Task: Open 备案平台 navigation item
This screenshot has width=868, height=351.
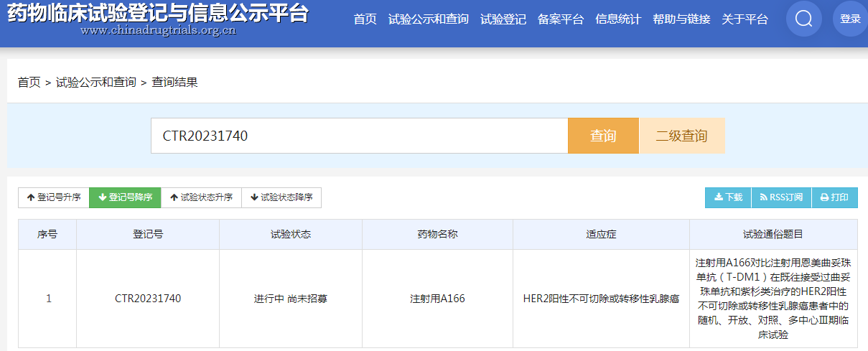Action: point(561,19)
